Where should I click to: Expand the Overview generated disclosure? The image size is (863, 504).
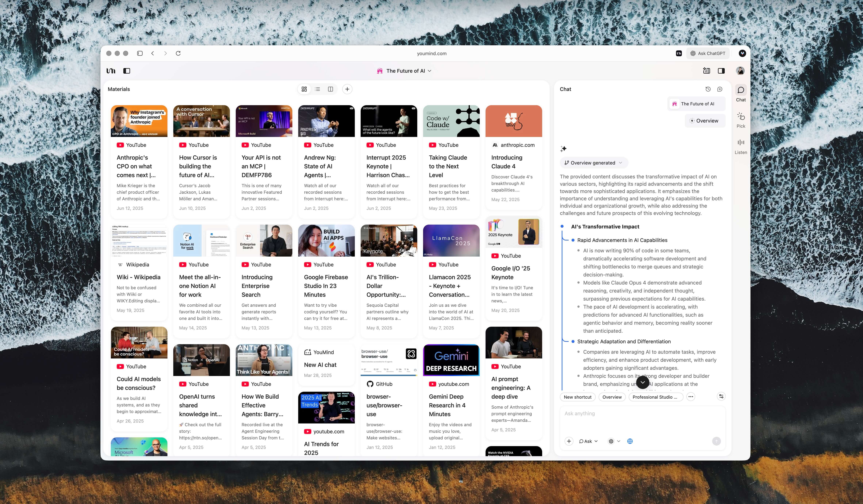pos(593,163)
